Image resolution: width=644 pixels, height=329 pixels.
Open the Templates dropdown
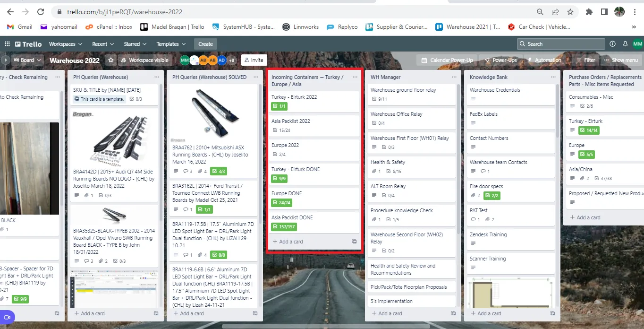[170, 44]
